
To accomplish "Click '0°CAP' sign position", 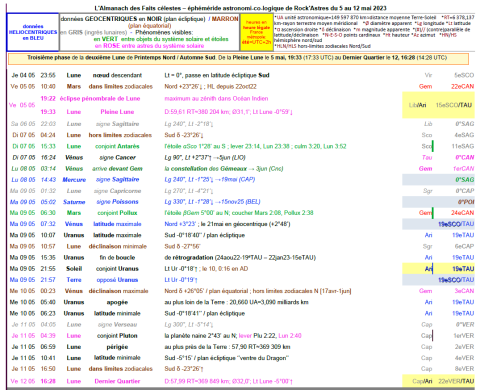I will point(465,191).
